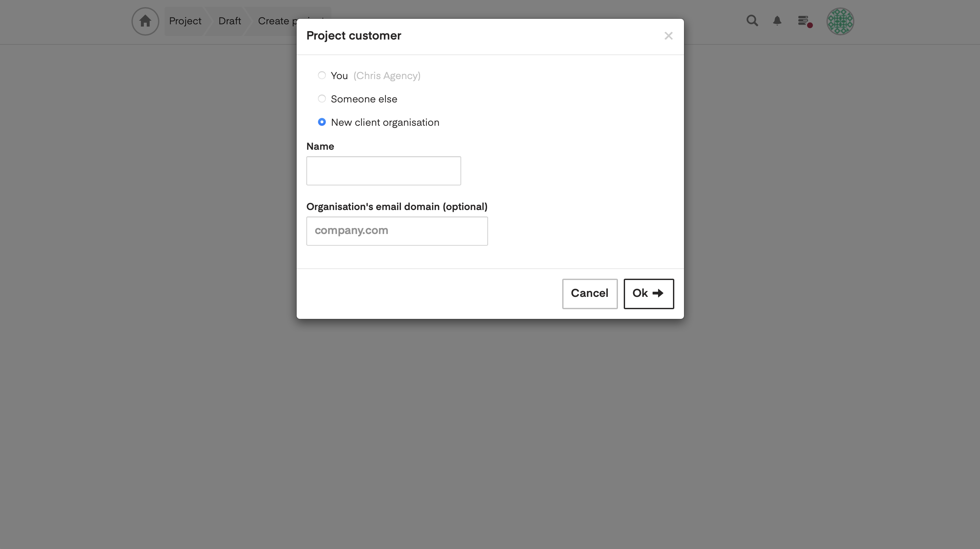The image size is (980, 549).
Task: Cancel the project customer dialog
Action: pyautogui.click(x=590, y=294)
